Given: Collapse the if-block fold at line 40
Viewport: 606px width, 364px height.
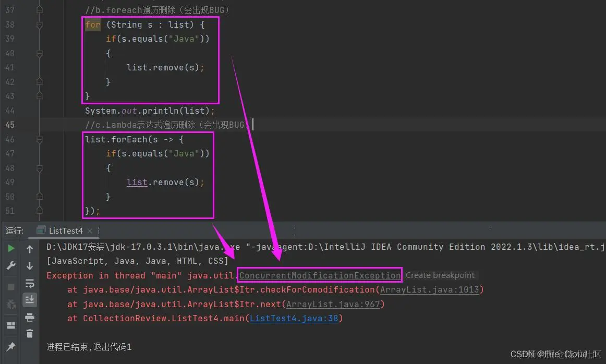Looking at the screenshot, I should click(x=39, y=53).
